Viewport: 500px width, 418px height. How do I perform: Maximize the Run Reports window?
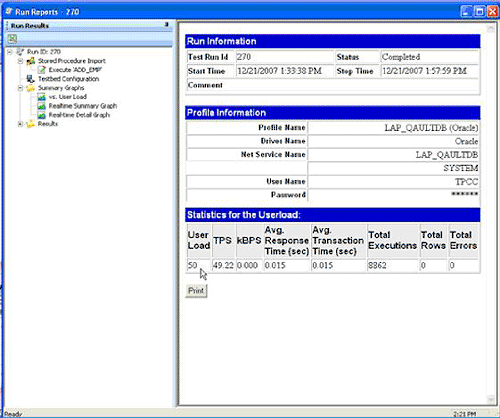tap(479, 12)
